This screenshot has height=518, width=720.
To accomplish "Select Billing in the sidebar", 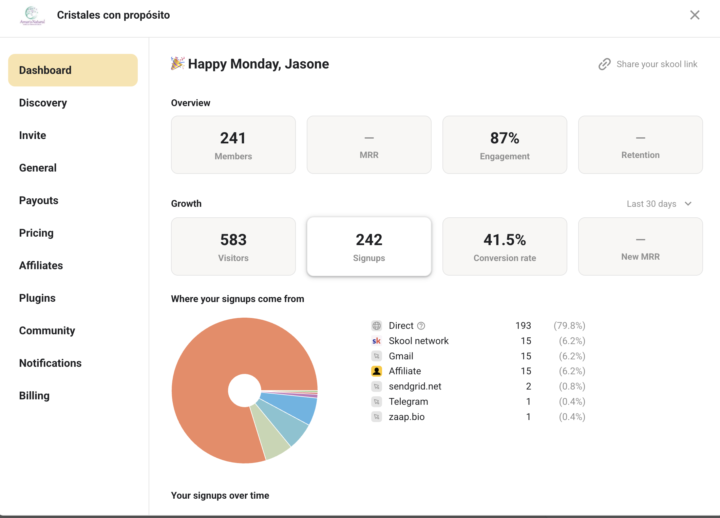I will 73,396.
